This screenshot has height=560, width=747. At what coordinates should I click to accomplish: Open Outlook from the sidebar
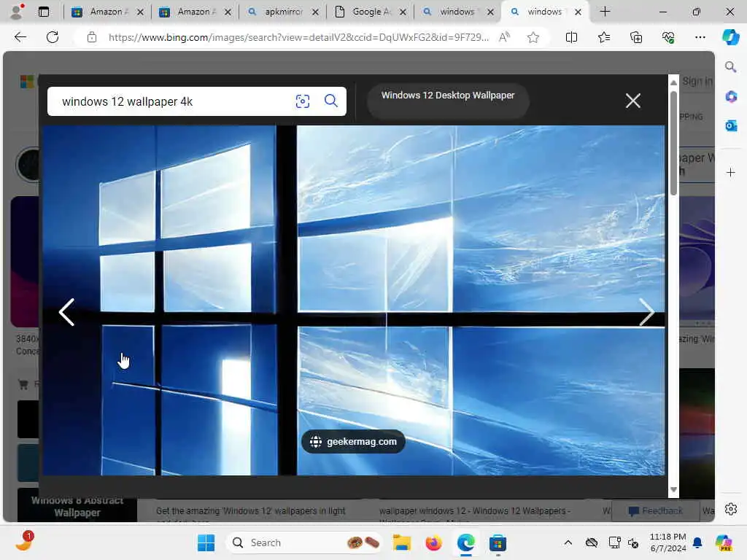pyautogui.click(x=731, y=125)
